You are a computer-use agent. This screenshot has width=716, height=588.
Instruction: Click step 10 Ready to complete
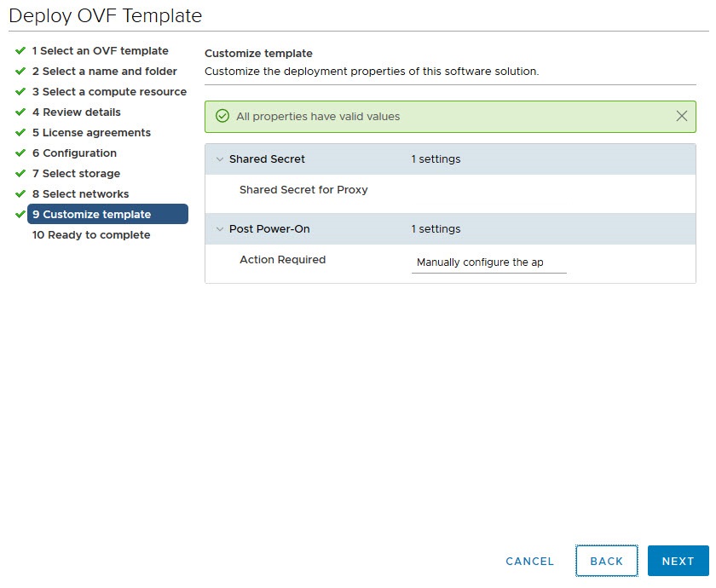coord(90,235)
